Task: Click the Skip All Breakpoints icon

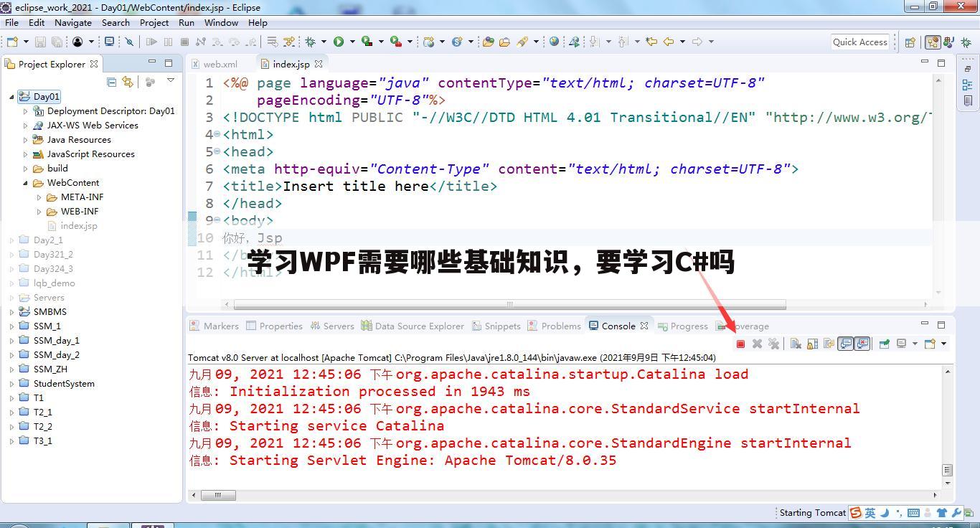Action: click(x=129, y=42)
